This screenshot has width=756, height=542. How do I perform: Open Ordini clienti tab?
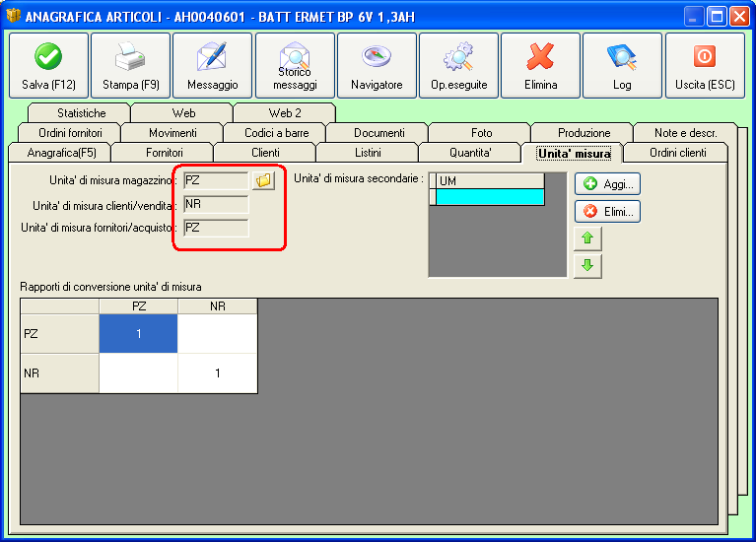677,153
